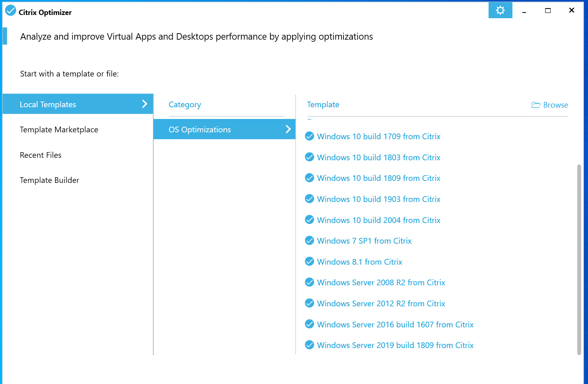Expand the OS Optimizations chevron arrow

288,129
